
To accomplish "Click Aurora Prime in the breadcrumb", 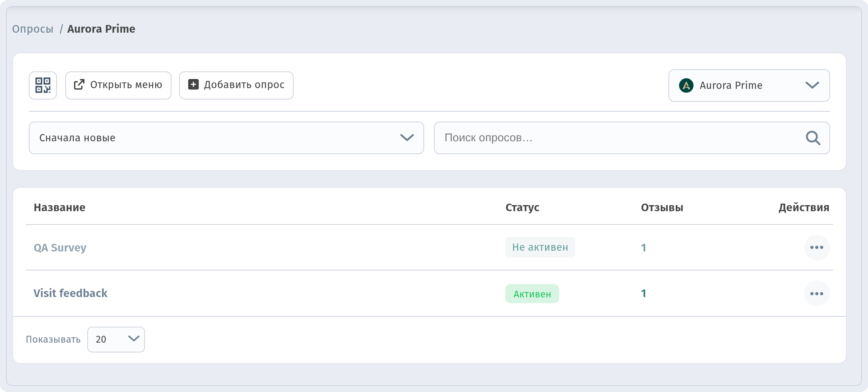I will (101, 29).
